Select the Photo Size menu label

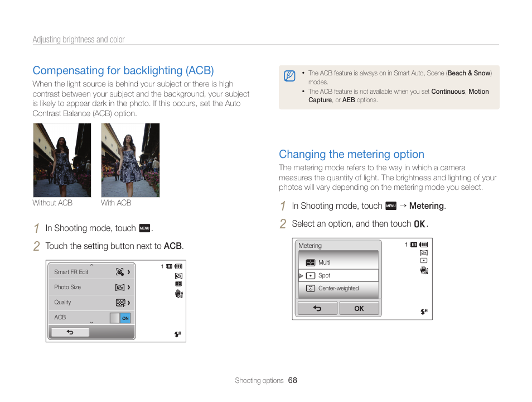click(x=67, y=287)
